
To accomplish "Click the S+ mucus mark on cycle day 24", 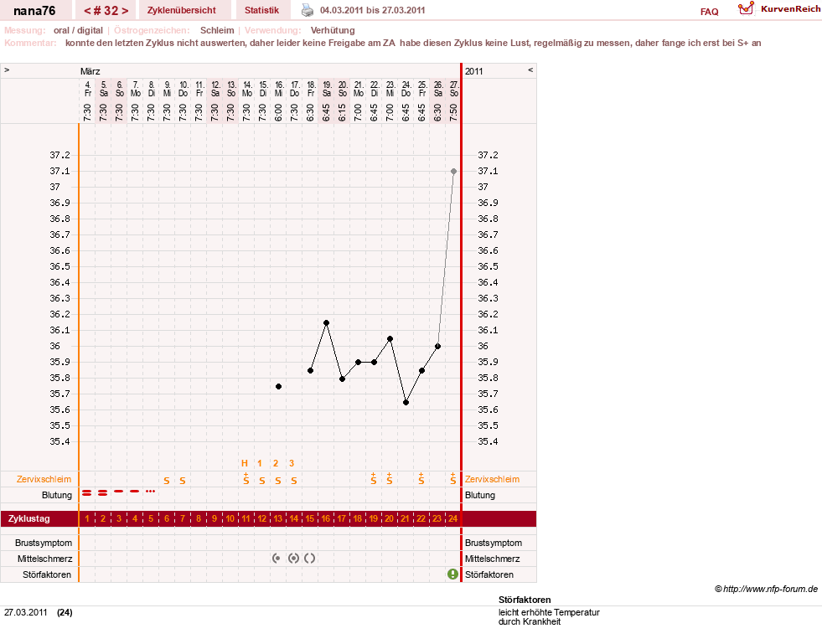I will (453, 478).
